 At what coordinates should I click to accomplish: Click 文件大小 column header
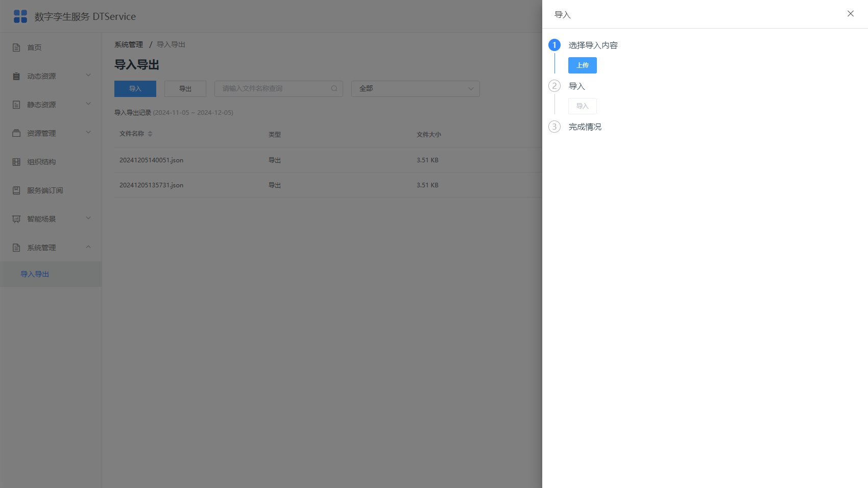pyautogui.click(x=429, y=135)
